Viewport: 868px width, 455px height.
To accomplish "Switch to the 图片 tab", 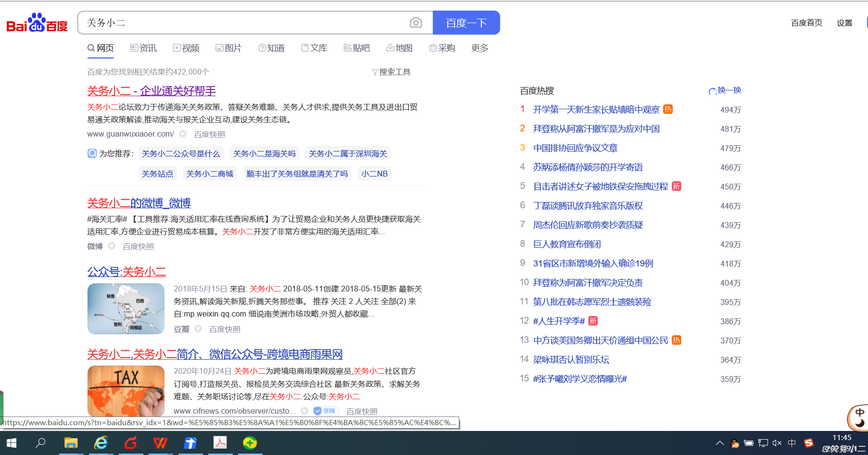I will tap(228, 48).
